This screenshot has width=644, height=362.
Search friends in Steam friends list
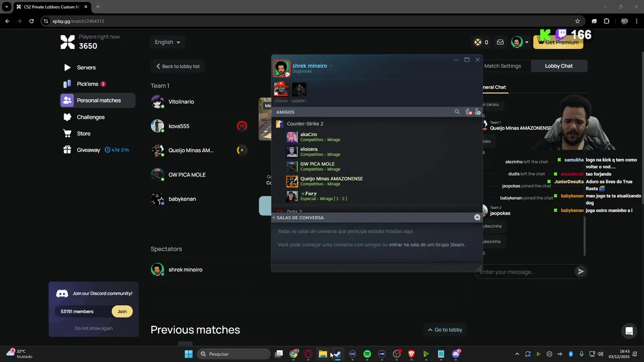click(x=457, y=112)
